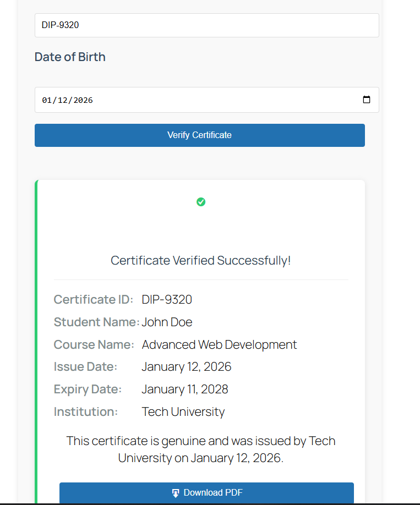This screenshot has height=505, width=420.
Task: Click the genuine certificate confirmation message
Action: (x=200, y=449)
